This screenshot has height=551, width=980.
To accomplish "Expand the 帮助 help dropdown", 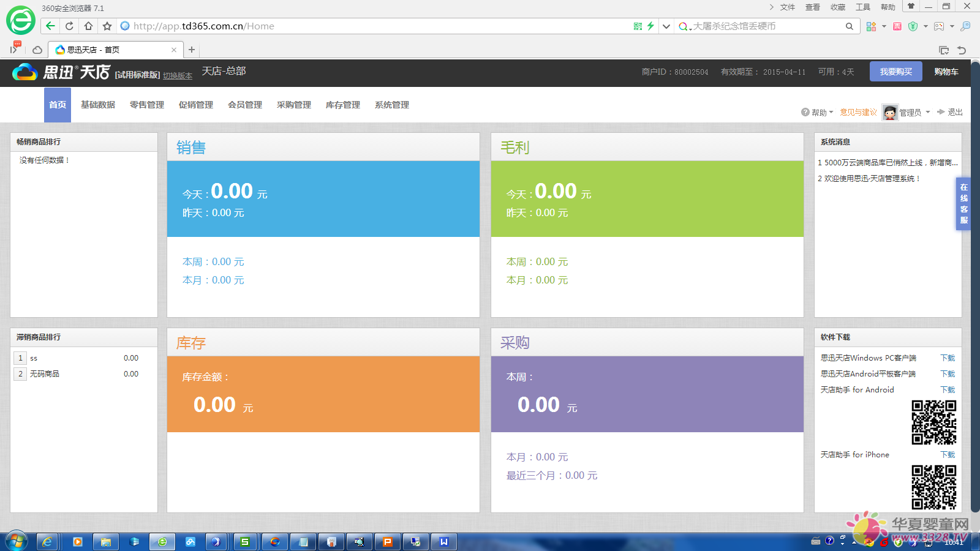I will [818, 112].
